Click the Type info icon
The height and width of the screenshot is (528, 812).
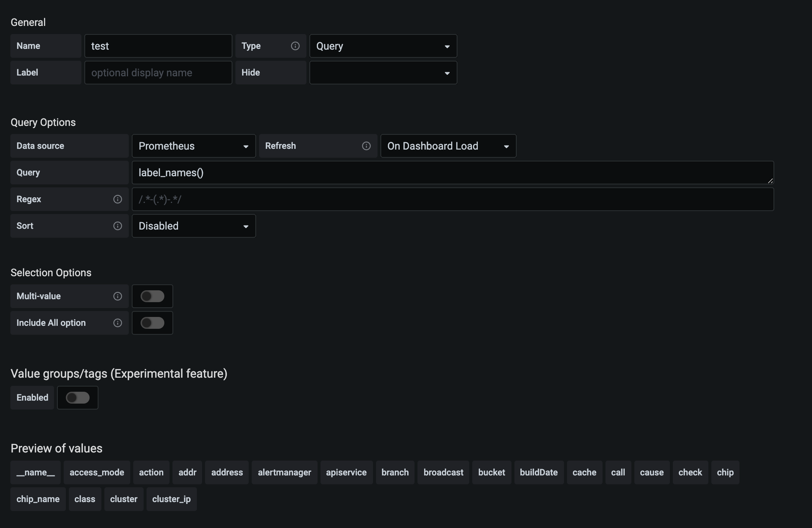[x=295, y=46]
